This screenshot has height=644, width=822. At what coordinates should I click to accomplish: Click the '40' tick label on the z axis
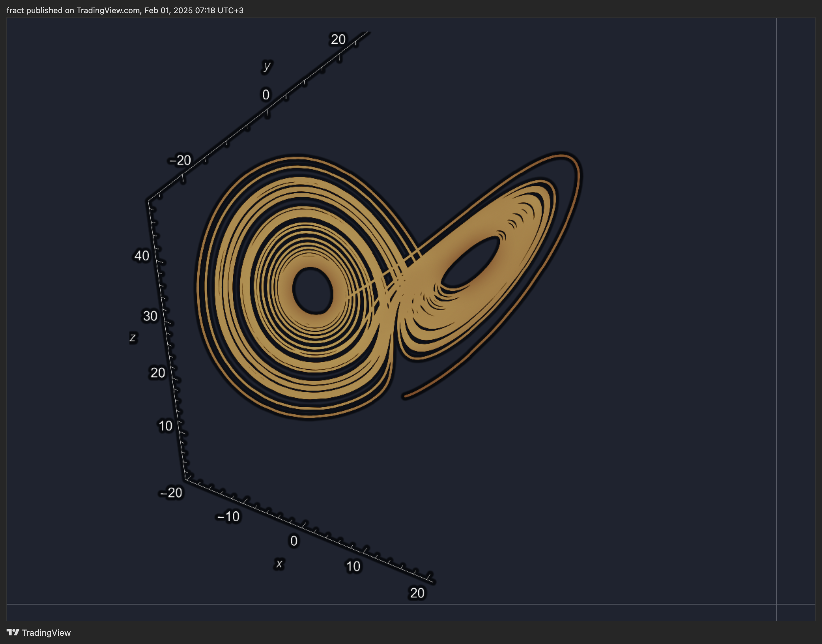[x=142, y=256]
